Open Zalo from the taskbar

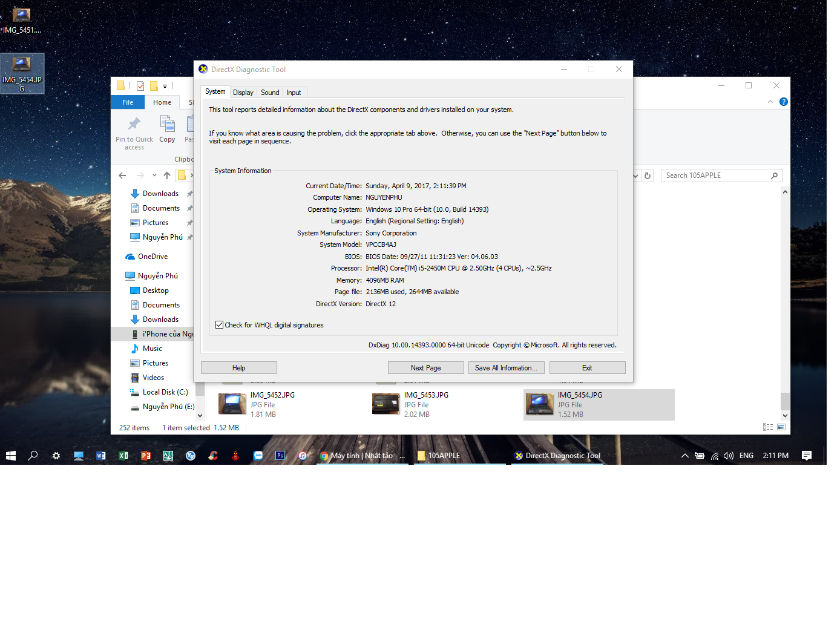click(x=258, y=456)
